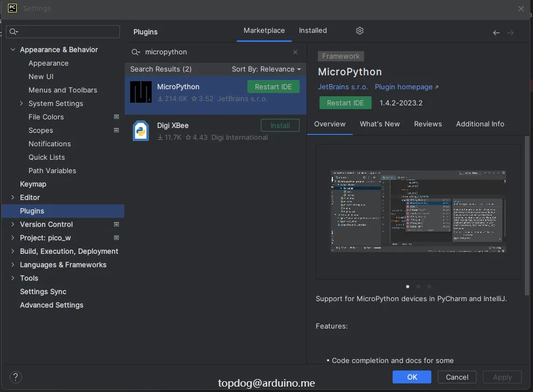Open the Reviews tab
This screenshot has width=533, height=392.
428,124
